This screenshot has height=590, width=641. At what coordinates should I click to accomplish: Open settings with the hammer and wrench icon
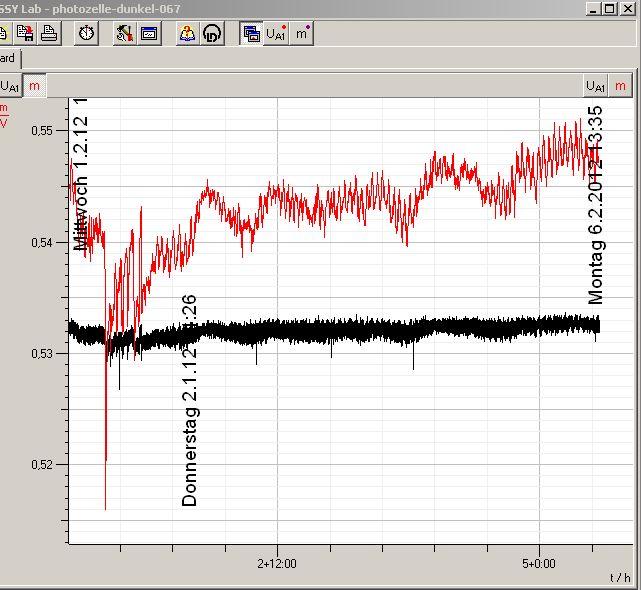(x=125, y=33)
